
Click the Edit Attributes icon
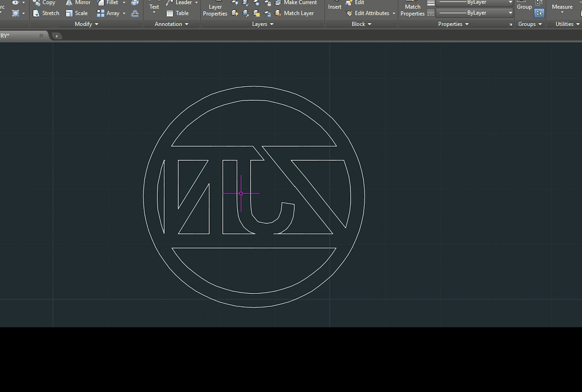349,13
